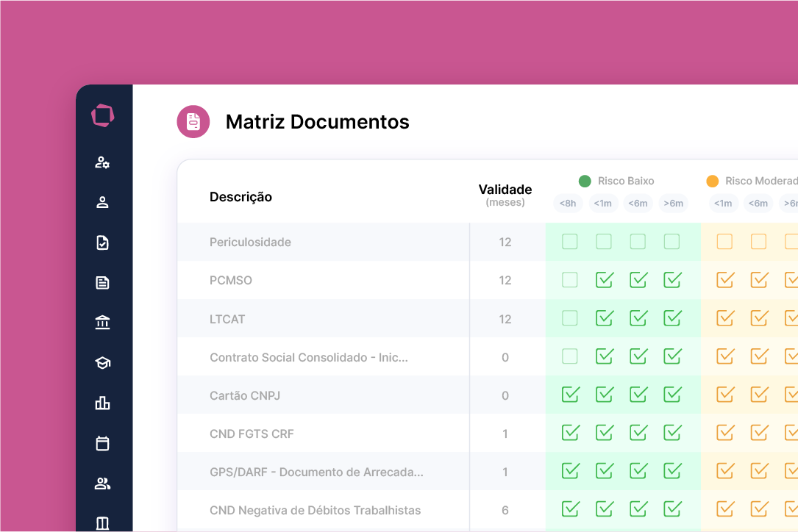Screen dimensions: 798x532
Task: Select the bank institution icon in the sidebar
Action: pos(102,323)
